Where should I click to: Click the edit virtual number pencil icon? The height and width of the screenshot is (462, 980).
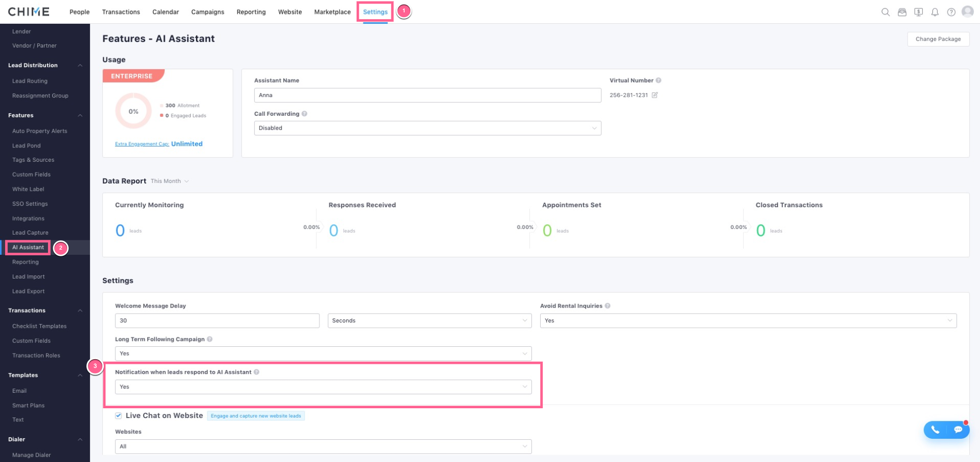coord(655,95)
